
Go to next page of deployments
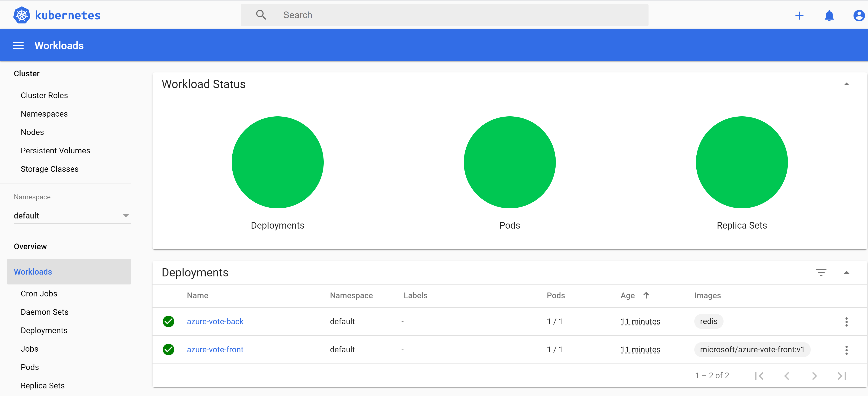814,376
